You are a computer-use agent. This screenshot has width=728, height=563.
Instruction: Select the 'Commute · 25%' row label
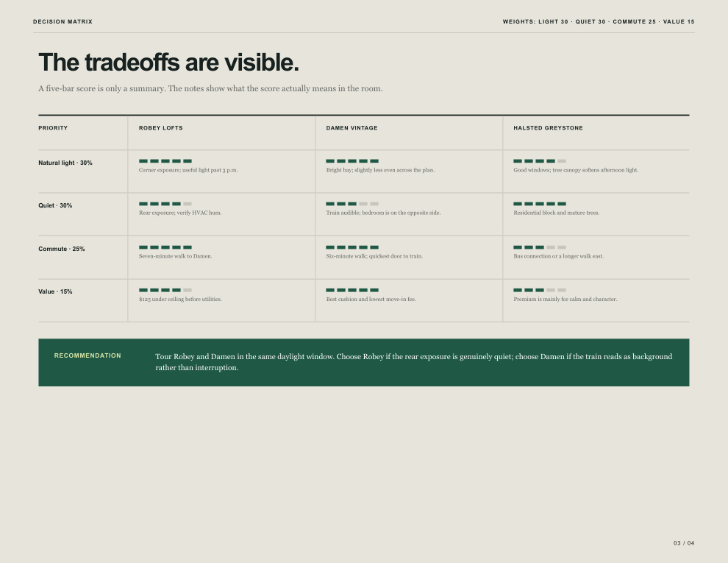click(x=61, y=249)
